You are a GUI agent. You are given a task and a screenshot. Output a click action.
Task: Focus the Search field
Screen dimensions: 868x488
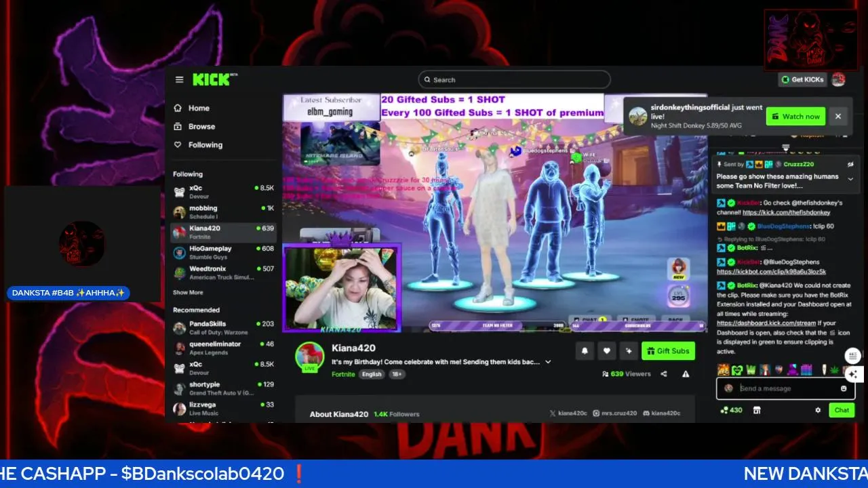[514, 79]
